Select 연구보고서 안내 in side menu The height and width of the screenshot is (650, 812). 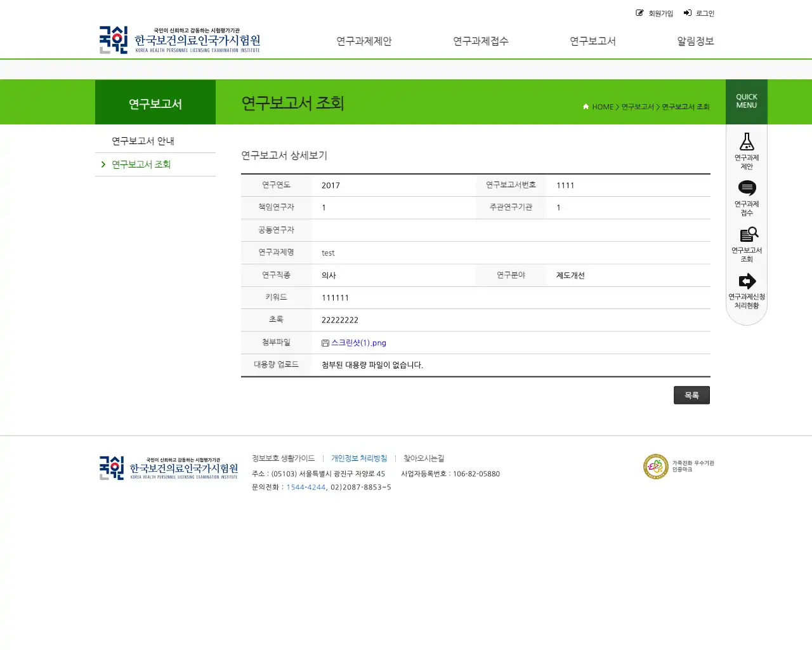[143, 141]
